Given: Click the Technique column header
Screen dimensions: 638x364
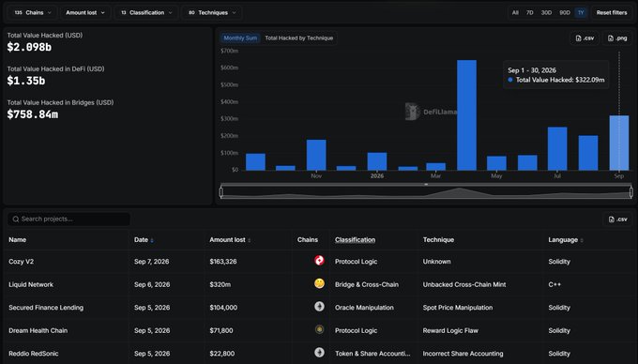Looking at the screenshot, I should pyautogui.click(x=438, y=240).
